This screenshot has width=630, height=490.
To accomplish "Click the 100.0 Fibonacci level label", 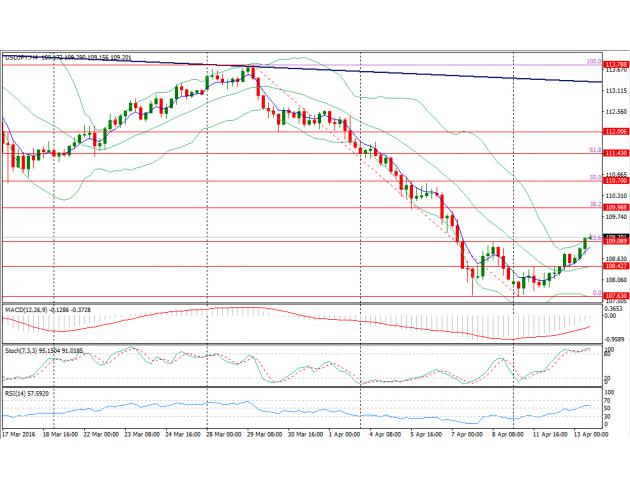I will [x=591, y=61].
